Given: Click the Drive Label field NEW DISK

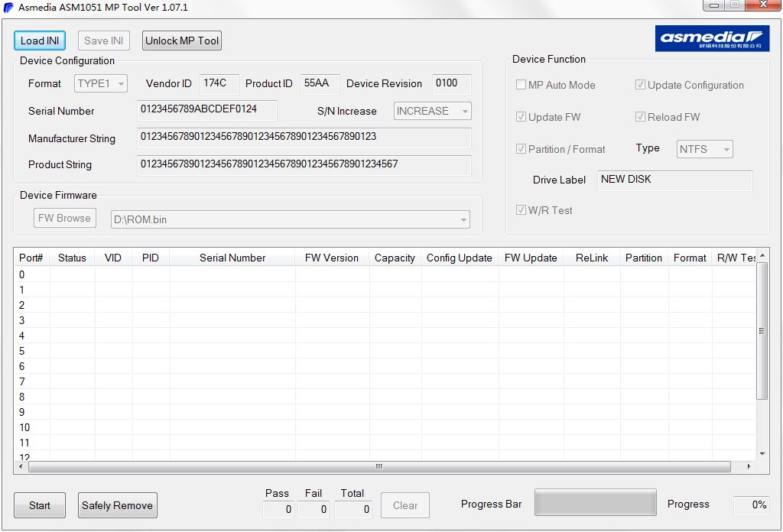Looking at the screenshot, I should [674, 180].
